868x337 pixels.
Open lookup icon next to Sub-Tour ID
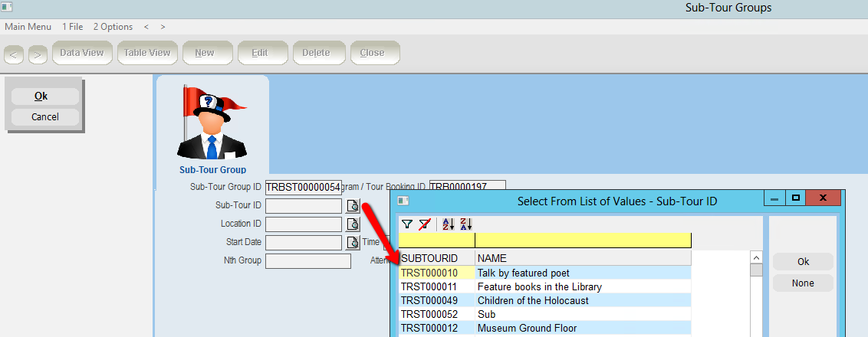coord(353,205)
